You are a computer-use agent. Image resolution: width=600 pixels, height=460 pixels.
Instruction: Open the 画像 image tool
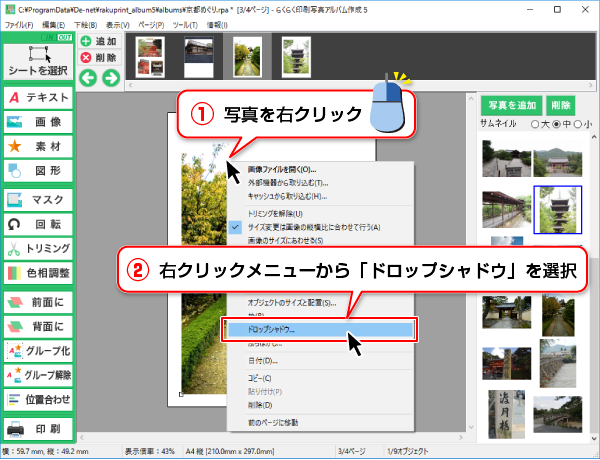point(37,121)
